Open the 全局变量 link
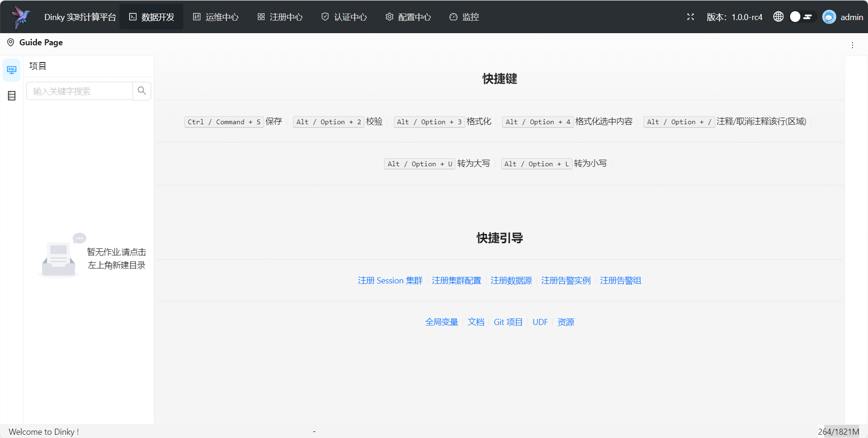The height and width of the screenshot is (438, 868). [x=441, y=322]
